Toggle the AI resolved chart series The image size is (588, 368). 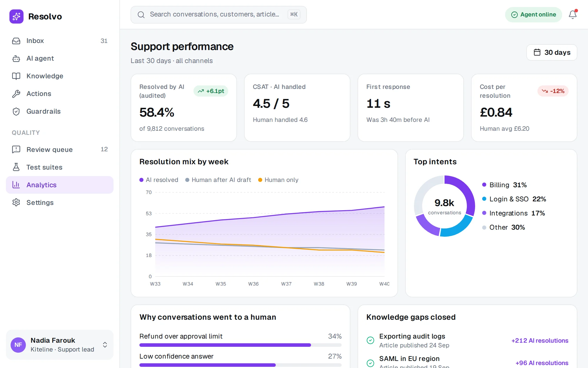point(159,180)
